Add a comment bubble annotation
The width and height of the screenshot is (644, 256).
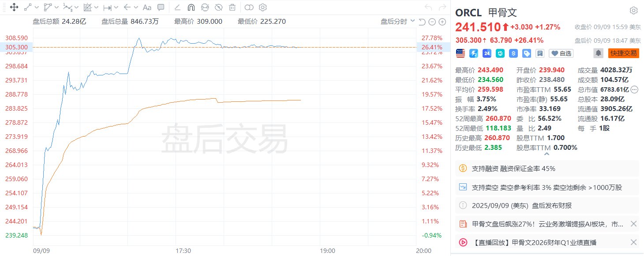pos(161,7)
